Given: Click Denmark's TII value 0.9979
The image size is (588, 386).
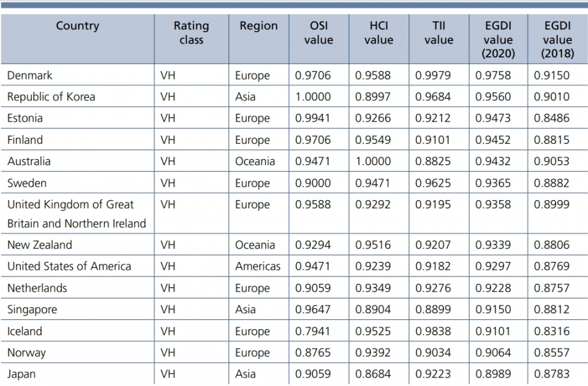Looking at the screenshot, I should [433, 76].
